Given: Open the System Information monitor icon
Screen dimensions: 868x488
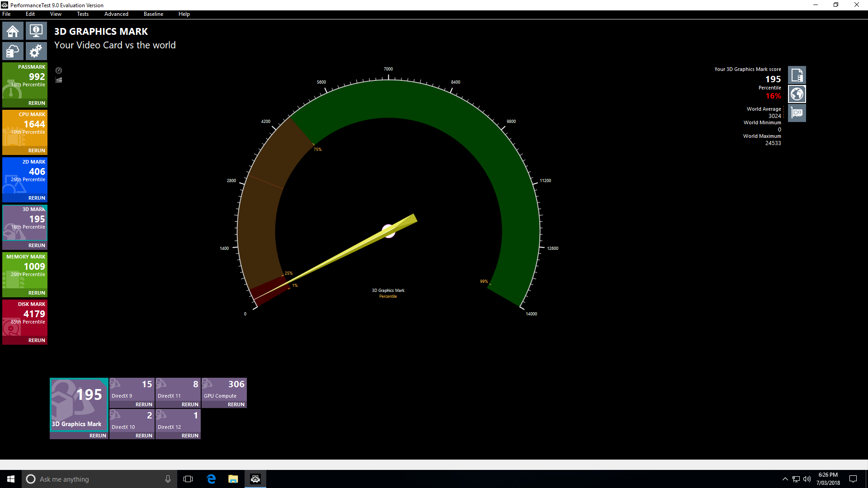Looking at the screenshot, I should point(36,31).
